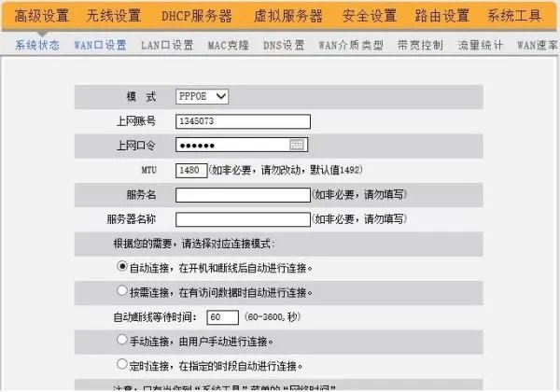
Task: Click the MTU value field
Action: click(x=191, y=170)
